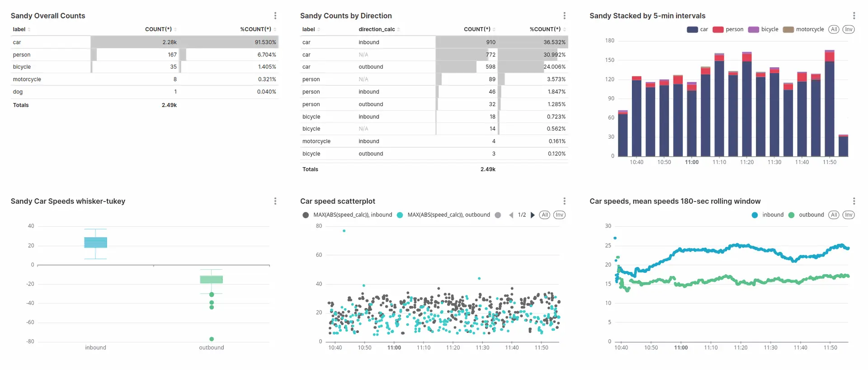Open Sandy Car Speeds whisker-tukey options menu

(x=275, y=201)
